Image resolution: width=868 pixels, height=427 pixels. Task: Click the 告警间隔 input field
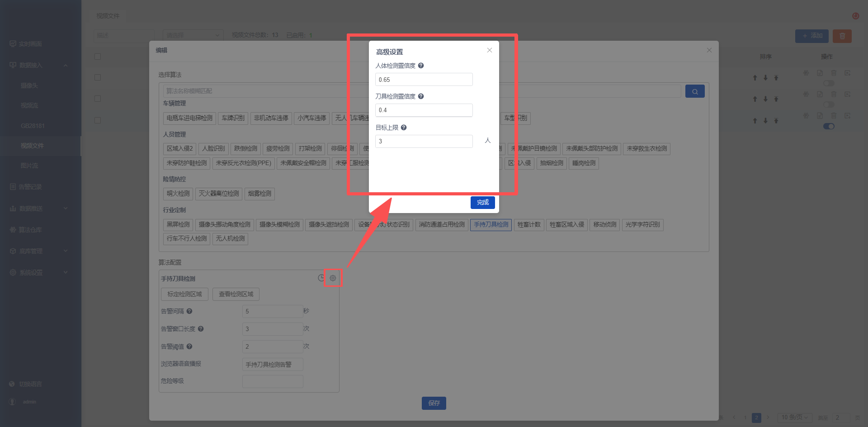(x=273, y=311)
